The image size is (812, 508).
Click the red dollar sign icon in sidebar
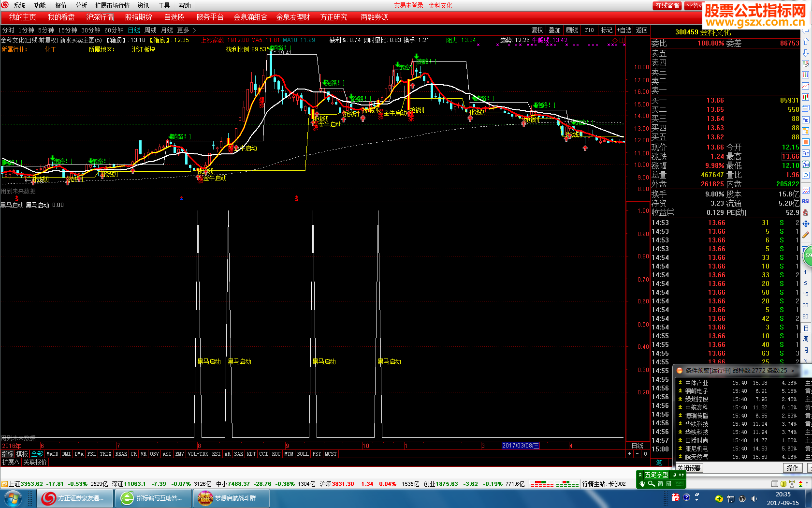[x=806, y=212]
